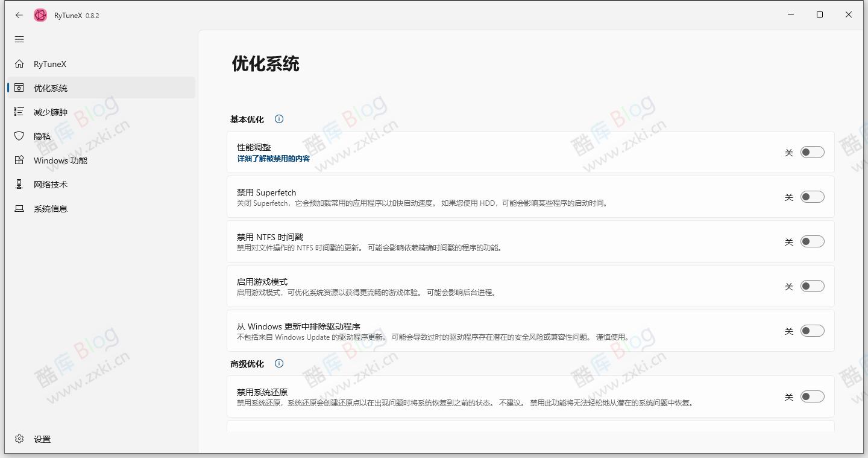Viewport: 868px width, 458px height.
Task: Open the 网络技术 section
Action: [x=51, y=184]
